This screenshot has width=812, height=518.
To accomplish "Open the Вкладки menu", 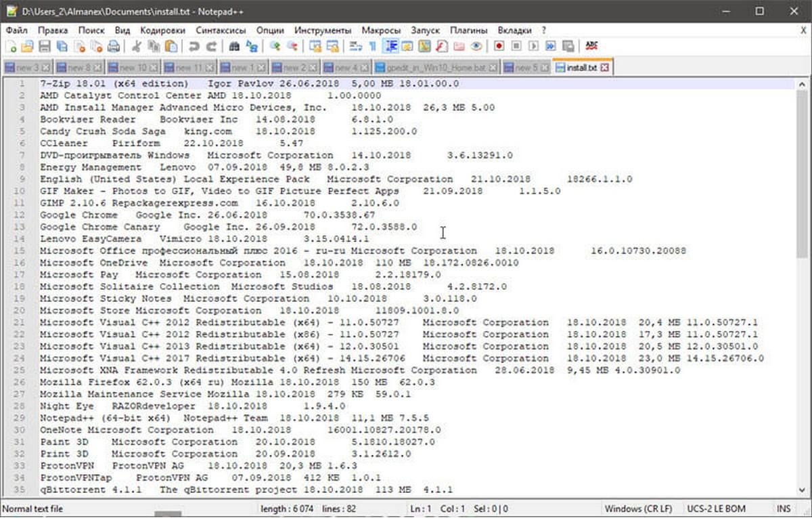I will 515,30.
